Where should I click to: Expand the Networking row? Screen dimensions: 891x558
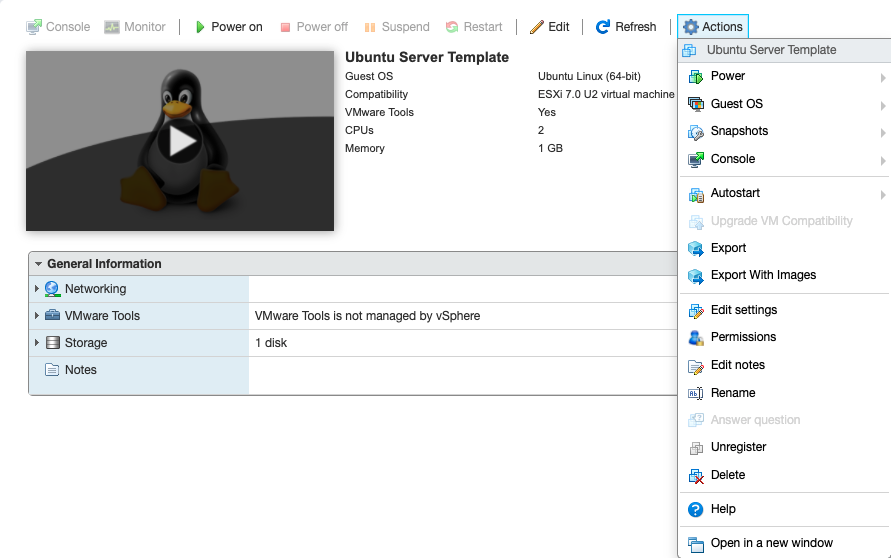(37, 289)
